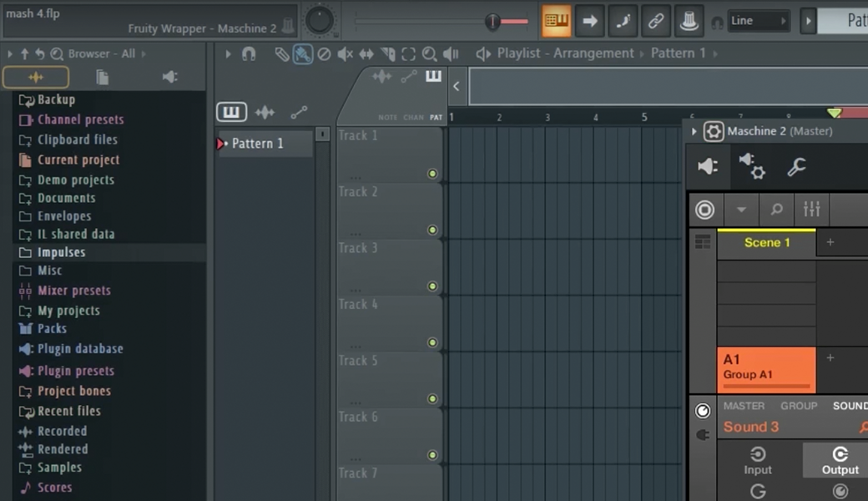The image size is (868, 501).
Task: Open the Line snap dropdown
Action: coord(758,21)
